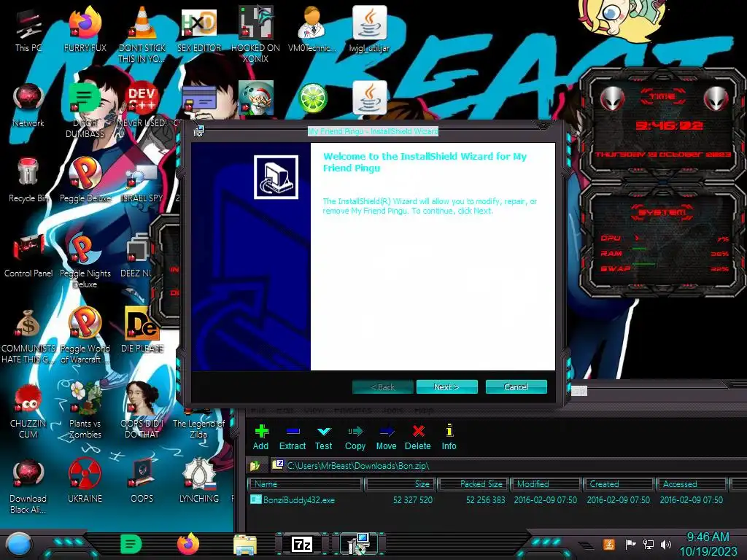
Task: Click the red Delete icon in 7-Zip
Action: (418, 437)
